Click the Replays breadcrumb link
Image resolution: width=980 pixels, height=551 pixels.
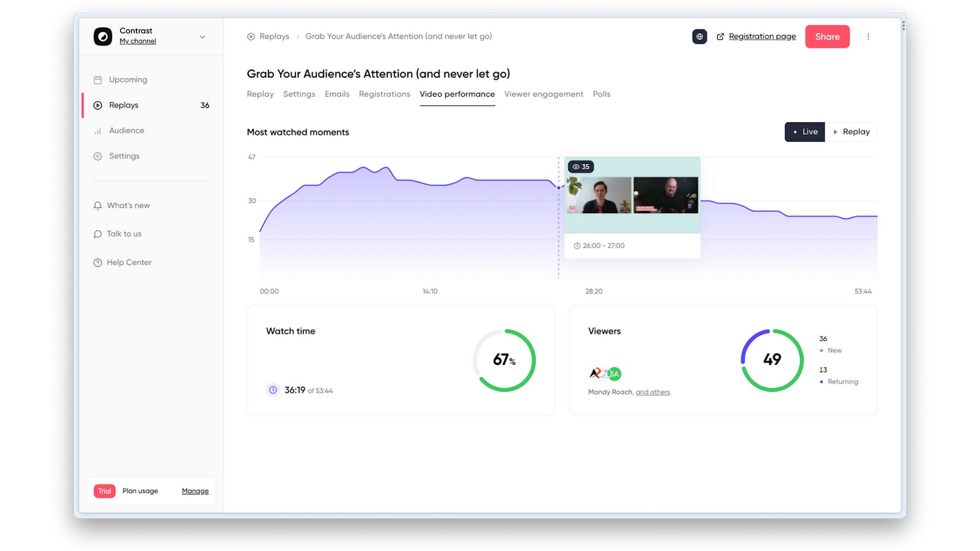tap(274, 37)
